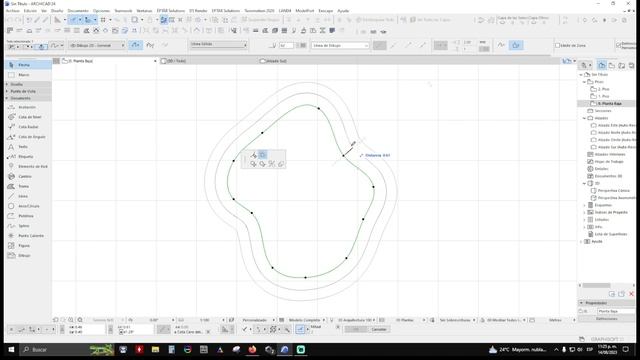Open the Opciones menu
Image resolution: width=640 pixels, height=360 pixels.
tap(101, 11)
